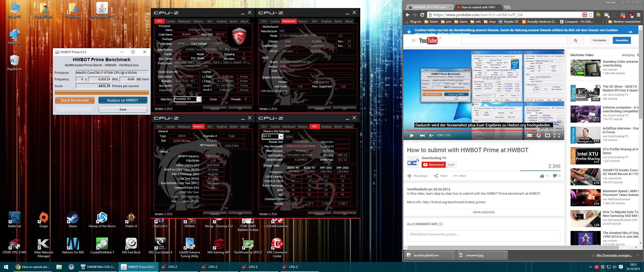This screenshot has width=644, height=272.
Task: Open unnamed.jpg download options arrow
Action: pos(506,255)
